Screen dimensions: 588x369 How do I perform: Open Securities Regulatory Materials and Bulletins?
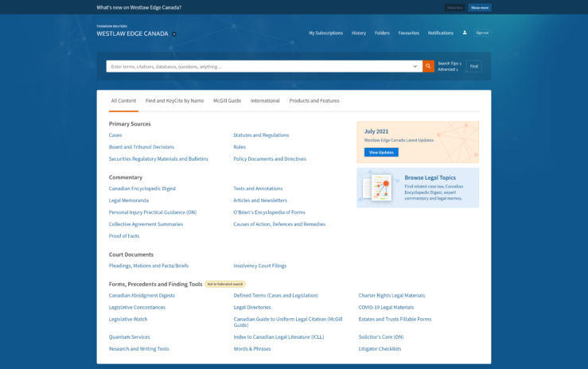tap(158, 159)
